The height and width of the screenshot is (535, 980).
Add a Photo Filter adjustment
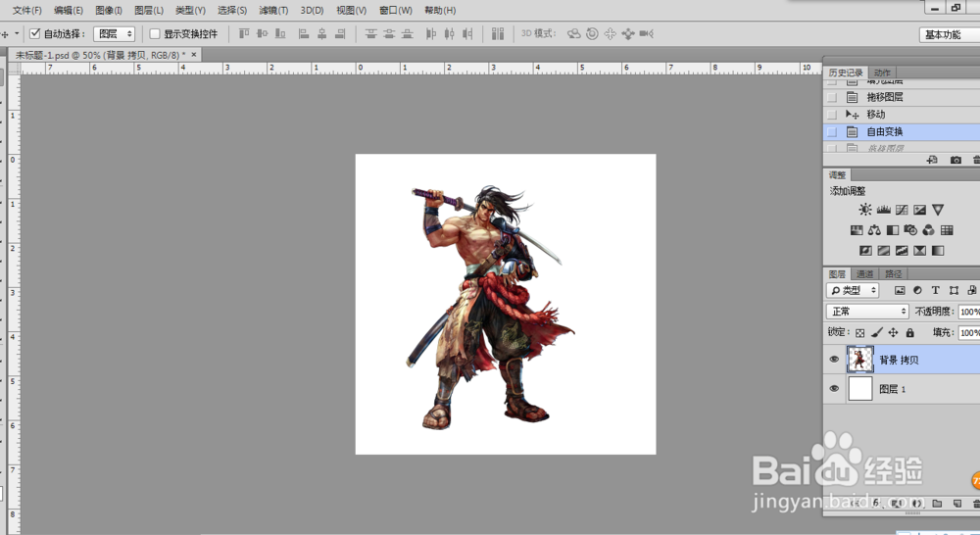[910, 230]
